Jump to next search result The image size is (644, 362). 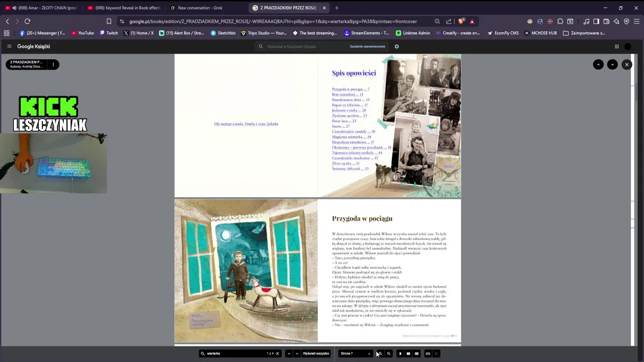297,353
